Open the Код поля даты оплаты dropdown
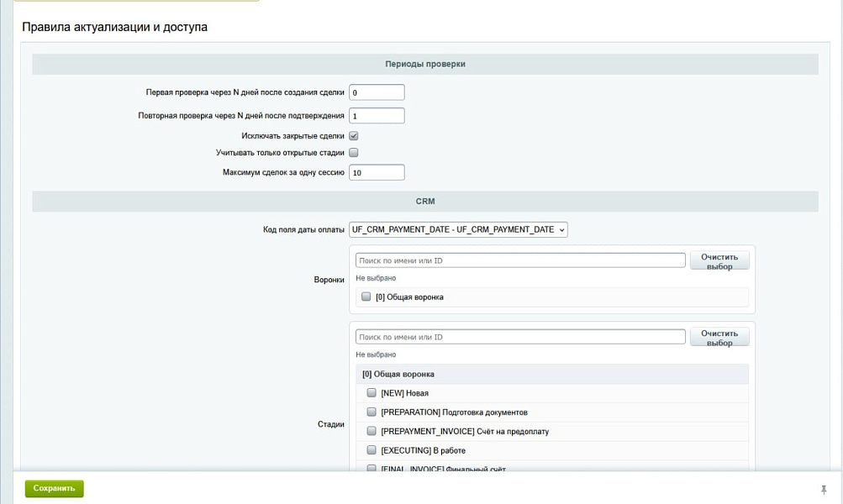843x504 pixels. point(458,229)
